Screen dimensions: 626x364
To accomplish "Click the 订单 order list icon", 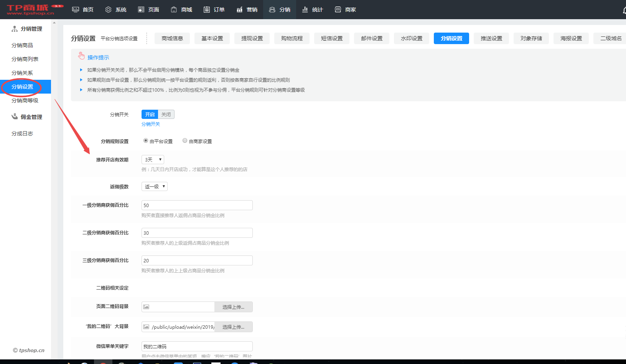I will (x=207, y=10).
